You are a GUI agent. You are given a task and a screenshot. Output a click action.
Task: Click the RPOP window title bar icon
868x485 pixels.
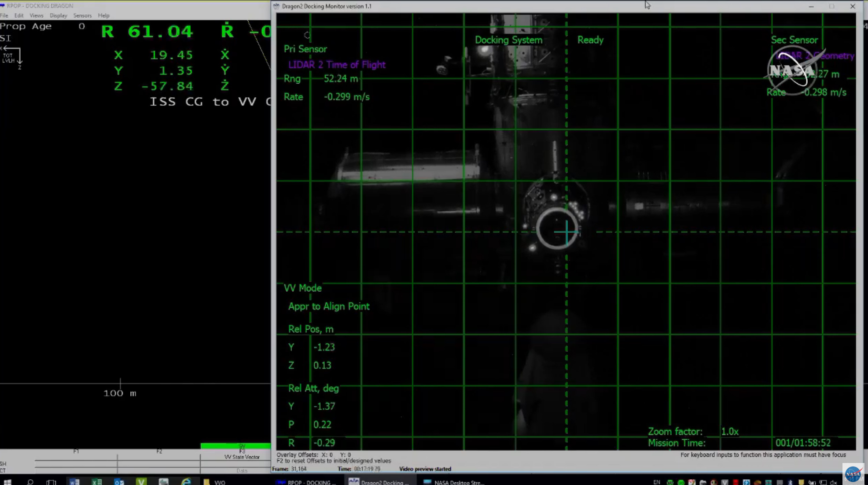coord(3,6)
